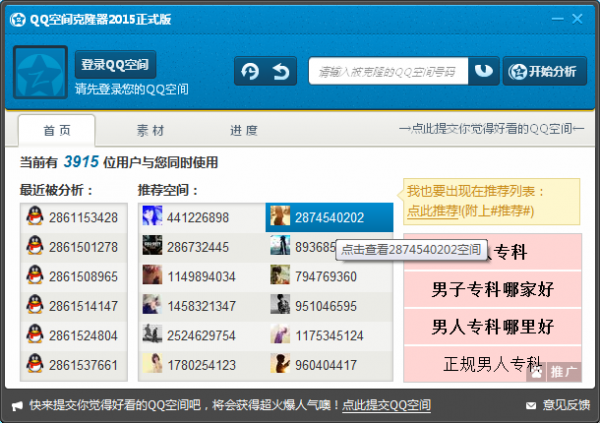
Task: Select recently analyzed number 2861524804
Action: coord(83,335)
